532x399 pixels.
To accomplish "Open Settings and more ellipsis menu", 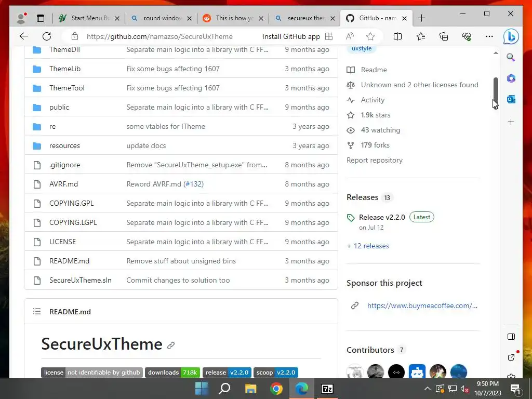I will [x=489, y=36].
